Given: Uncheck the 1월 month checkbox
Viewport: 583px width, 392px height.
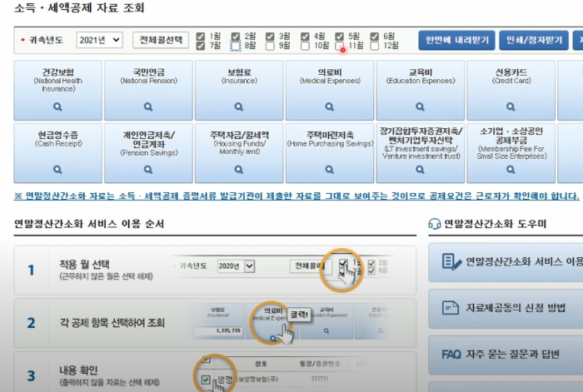Looking at the screenshot, I should click(201, 37).
